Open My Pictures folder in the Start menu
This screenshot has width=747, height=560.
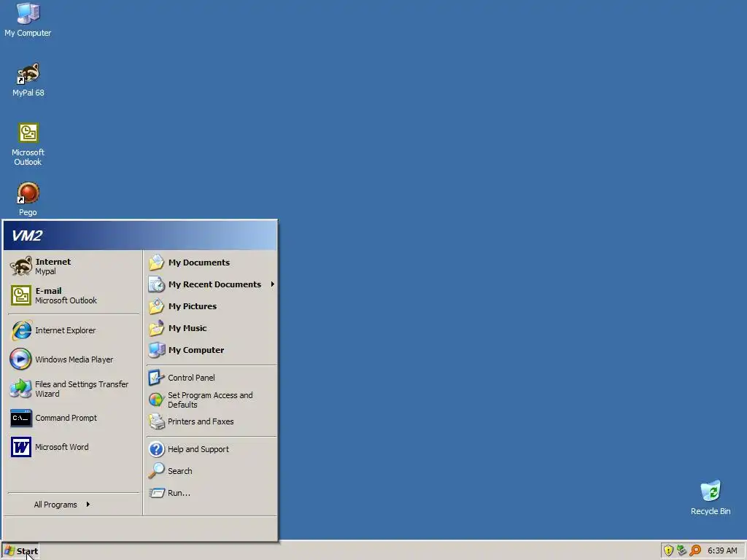point(212,306)
